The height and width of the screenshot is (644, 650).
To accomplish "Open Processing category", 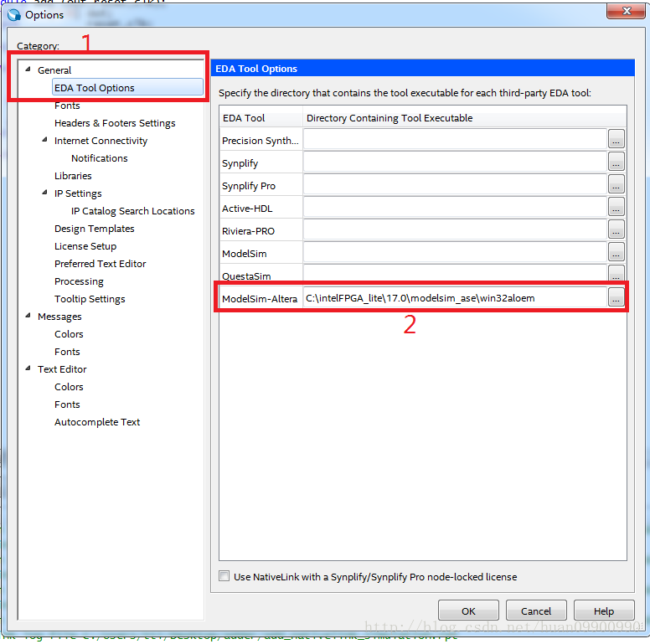I will click(79, 281).
